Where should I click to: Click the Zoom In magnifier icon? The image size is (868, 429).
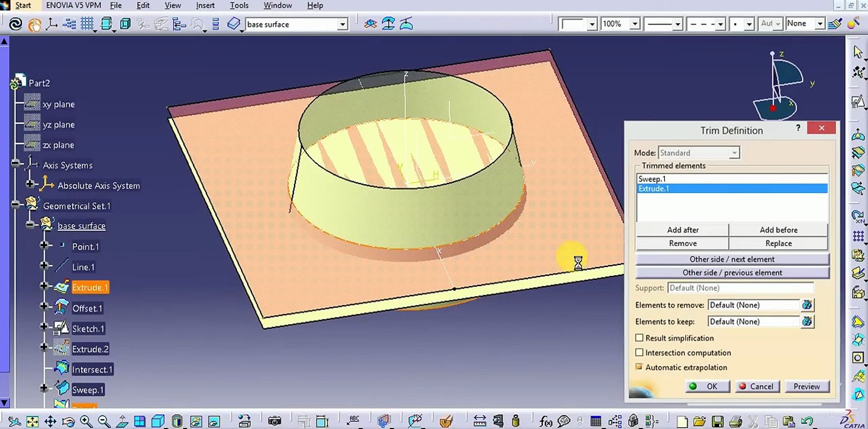click(x=86, y=422)
